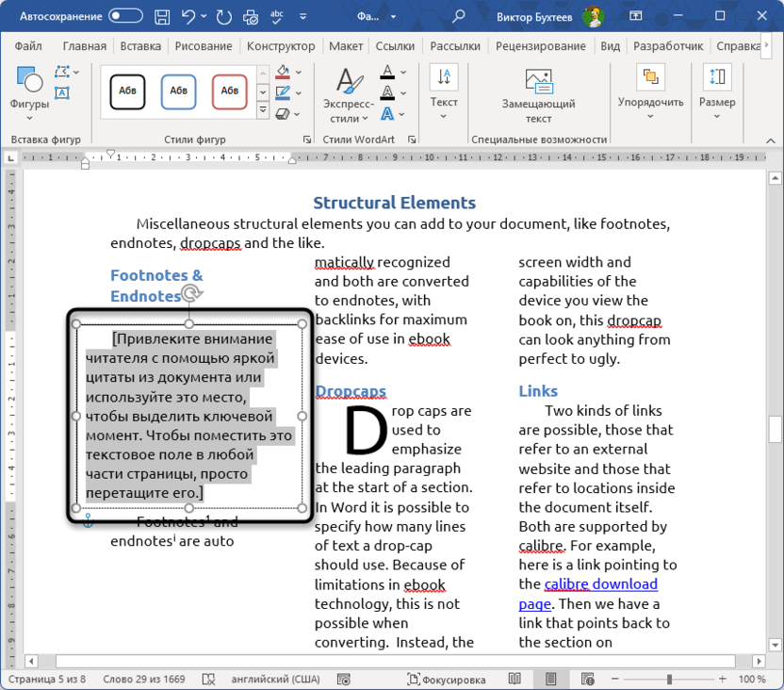Enable Фокусировка focus mode
The width and height of the screenshot is (784, 690).
coord(447,679)
